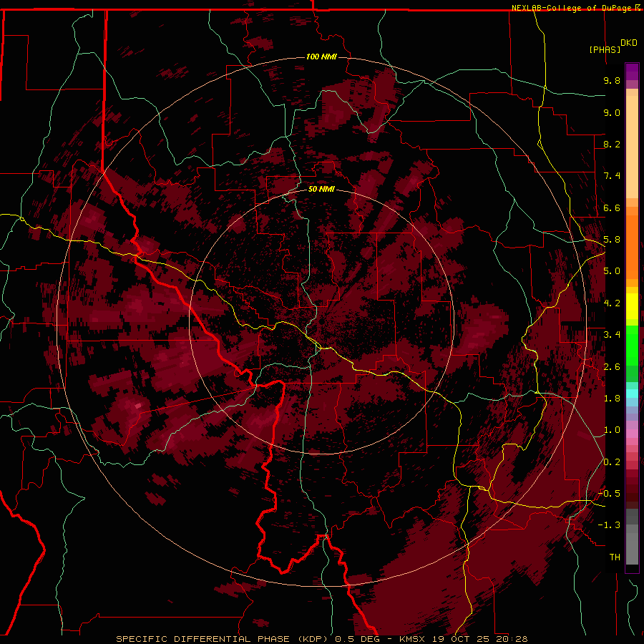Image resolution: width=644 pixels, height=644 pixels.
Task: Click the 4.2 scale value
Action: click(612, 303)
